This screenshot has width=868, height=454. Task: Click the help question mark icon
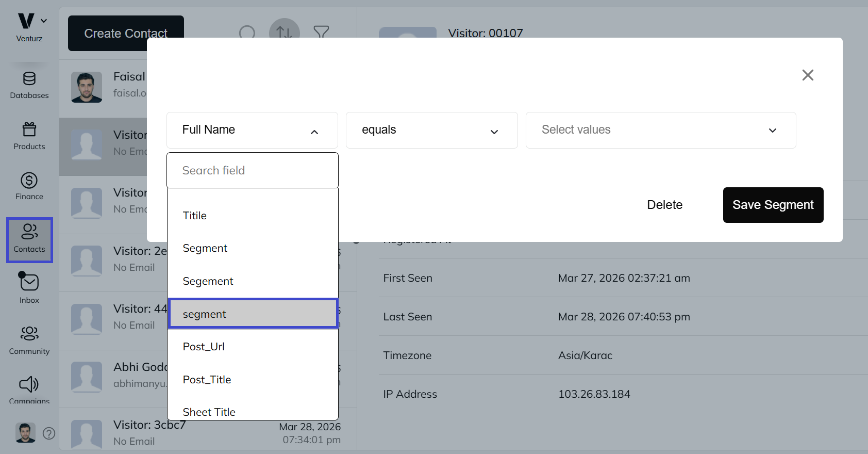coord(49,433)
